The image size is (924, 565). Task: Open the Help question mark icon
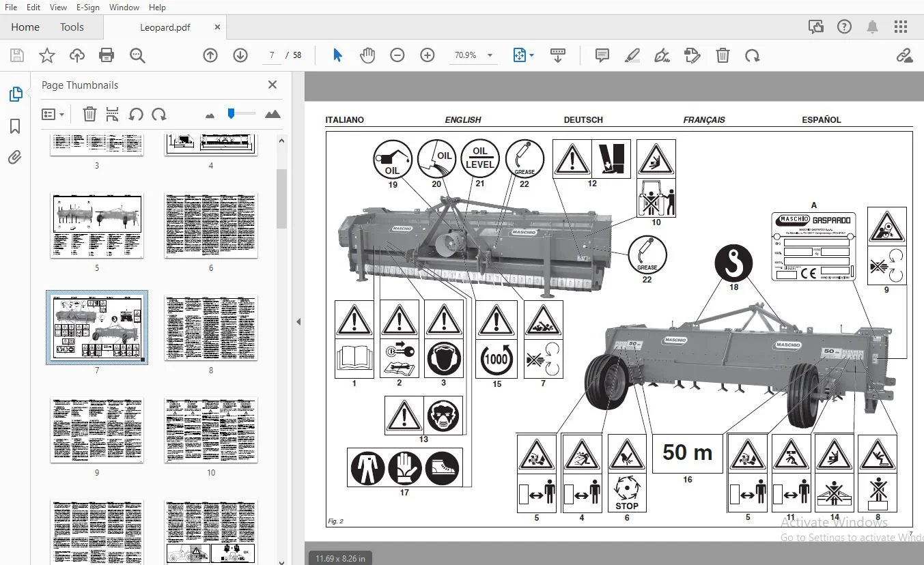point(844,27)
